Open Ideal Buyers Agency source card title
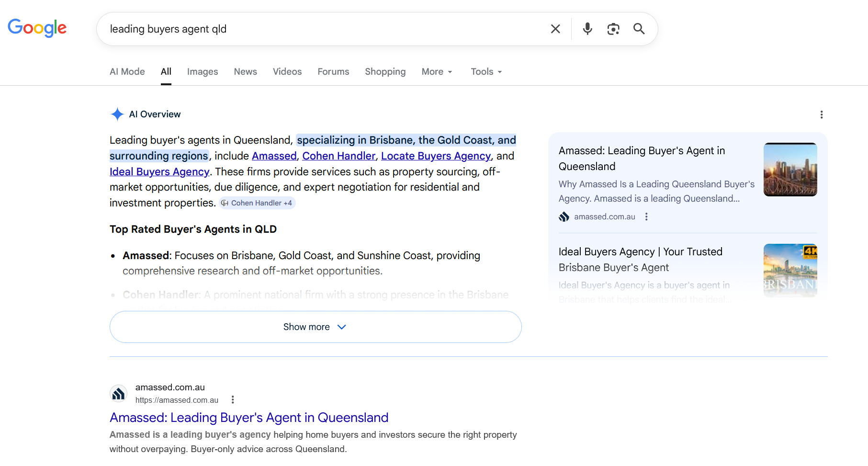This screenshot has height=466, width=868. pos(641,260)
